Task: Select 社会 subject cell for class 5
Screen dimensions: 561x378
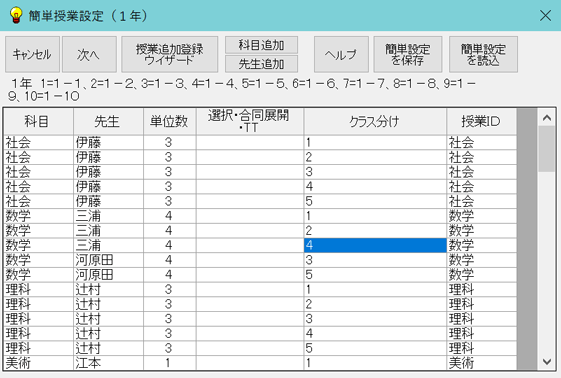Action: 39,201
